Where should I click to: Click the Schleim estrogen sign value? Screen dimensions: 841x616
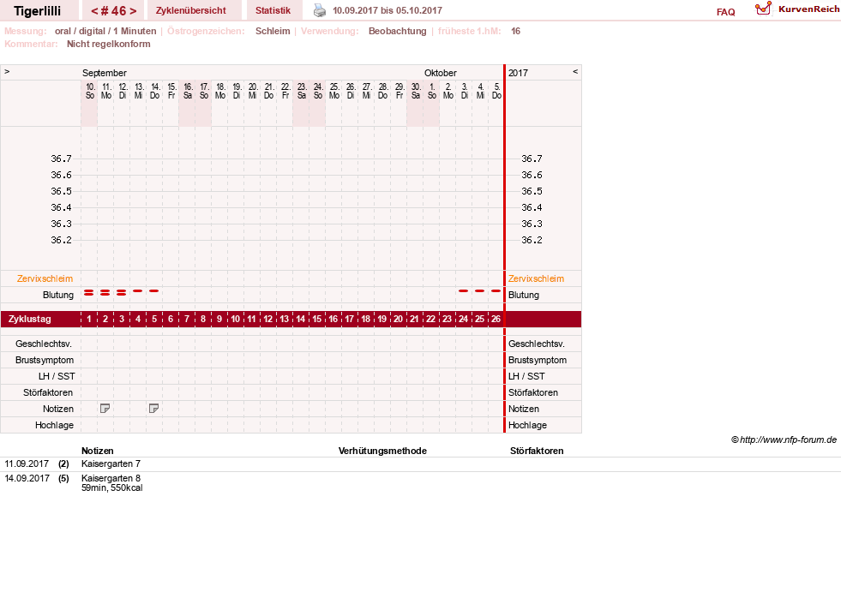[x=273, y=31]
